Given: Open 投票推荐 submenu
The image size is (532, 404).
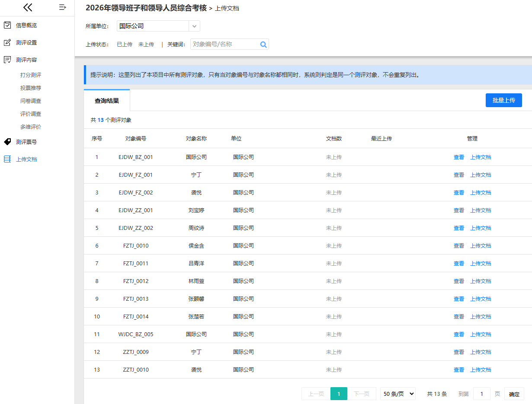Looking at the screenshot, I should (x=31, y=88).
